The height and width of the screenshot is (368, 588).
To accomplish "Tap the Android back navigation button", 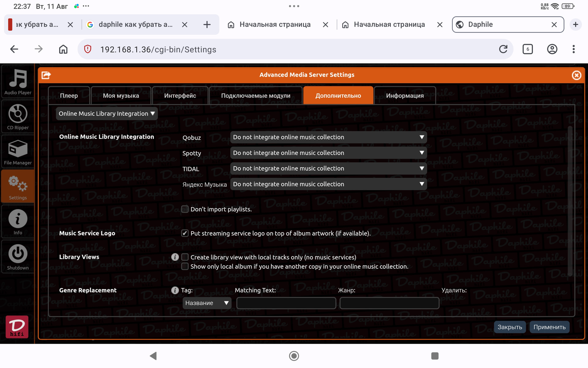I will pyautogui.click(x=153, y=356).
